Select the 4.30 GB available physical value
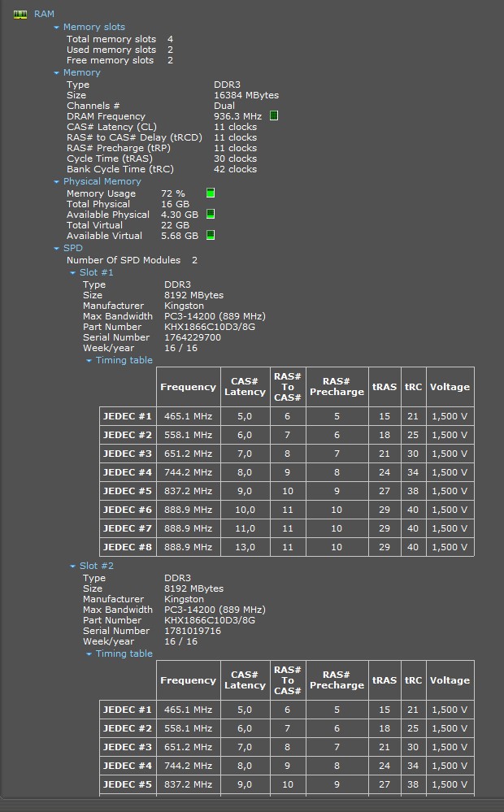The width and height of the screenshot is (504, 812). point(180,215)
